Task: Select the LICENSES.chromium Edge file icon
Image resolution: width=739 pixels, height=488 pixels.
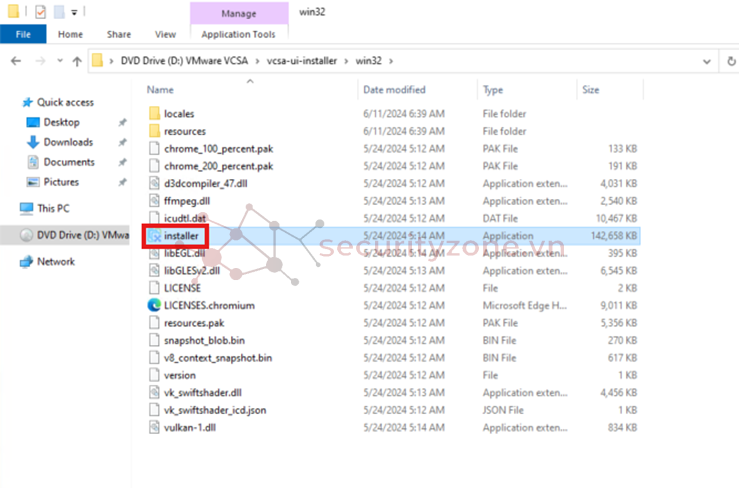Action: [154, 304]
